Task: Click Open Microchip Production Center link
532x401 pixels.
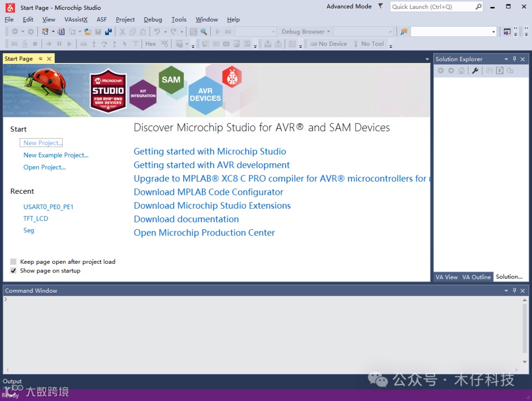Action: click(x=204, y=233)
